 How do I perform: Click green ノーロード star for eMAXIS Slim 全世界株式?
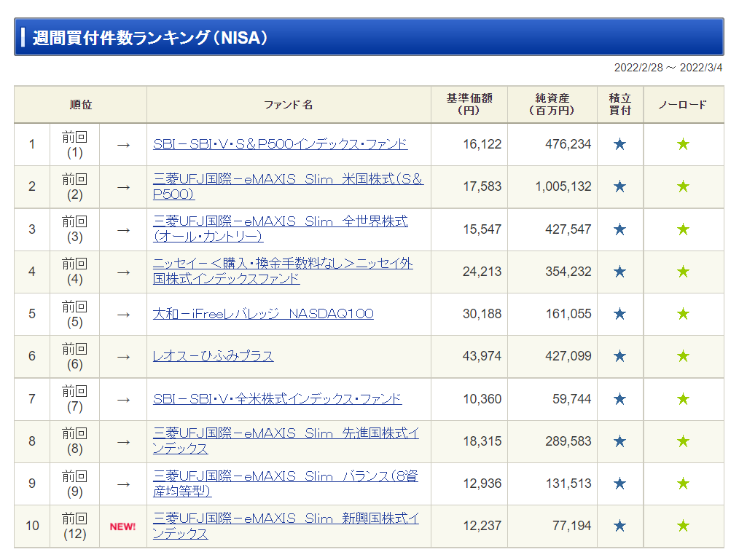tap(683, 229)
